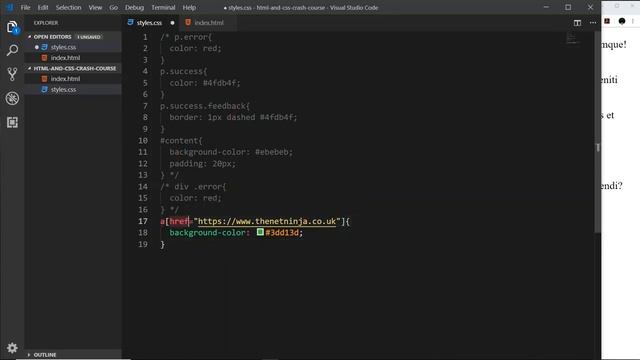Click the CSS file icon of styles.css in Open Editors
The width and height of the screenshot is (640, 360).
tap(44, 47)
